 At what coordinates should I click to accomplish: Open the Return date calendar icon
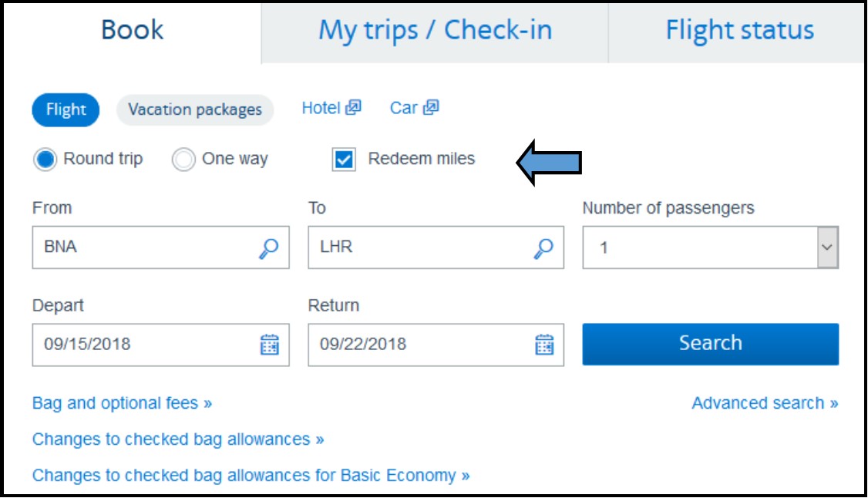point(544,344)
